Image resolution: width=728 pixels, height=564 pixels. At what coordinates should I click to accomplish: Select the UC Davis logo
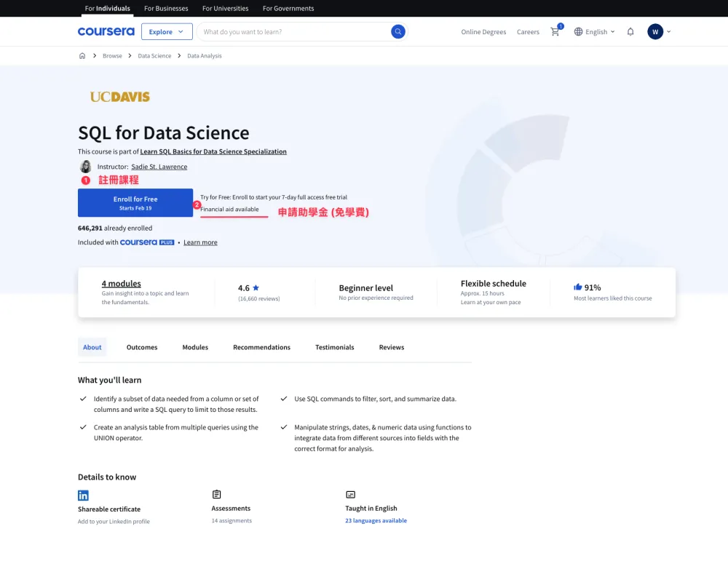[x=119, y=95]
